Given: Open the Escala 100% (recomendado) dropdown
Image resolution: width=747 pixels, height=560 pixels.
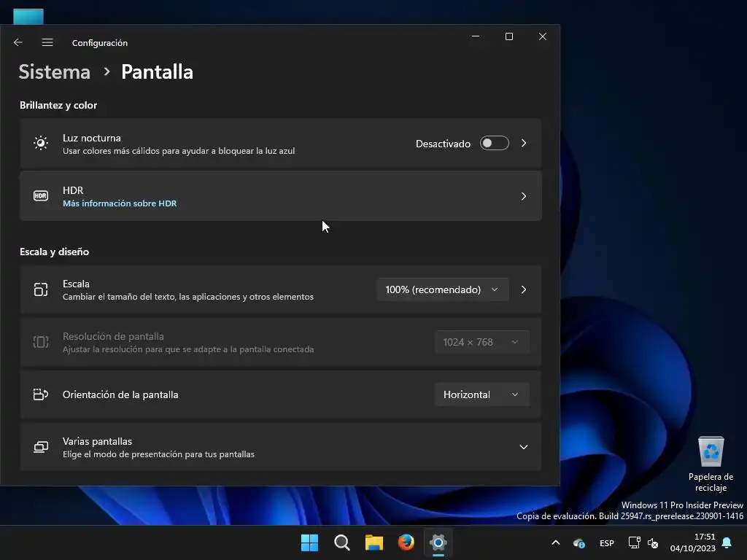Looking at the screenshot, I should coord(443,289).
